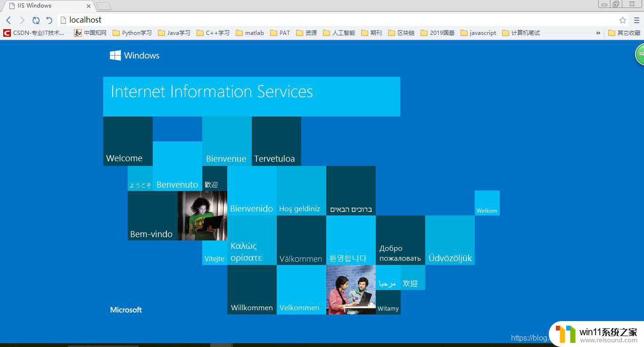Click the Arabic مرحبا tile
644x347 pixels.
pyautogui.click(x=388, y=278)
